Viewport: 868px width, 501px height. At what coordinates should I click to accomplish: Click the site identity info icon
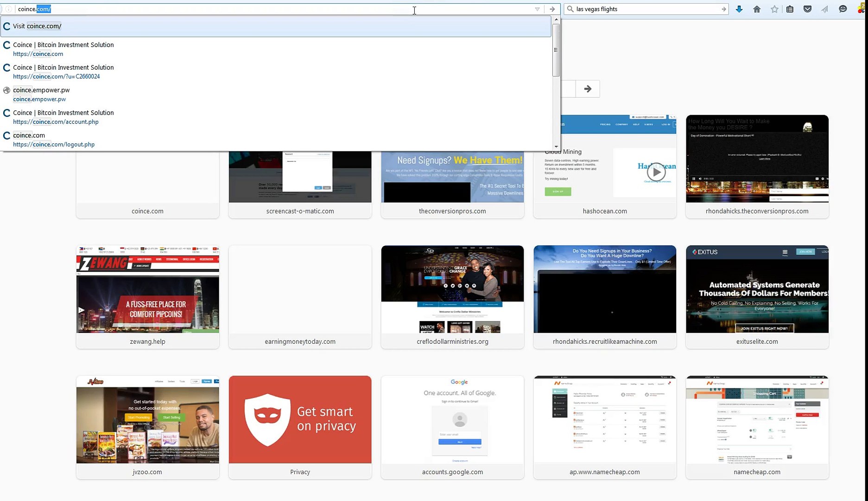(8, 9)
